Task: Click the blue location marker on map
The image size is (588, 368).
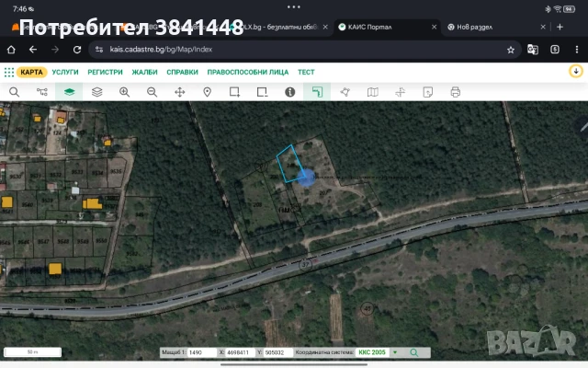Action: coord(306,178)
